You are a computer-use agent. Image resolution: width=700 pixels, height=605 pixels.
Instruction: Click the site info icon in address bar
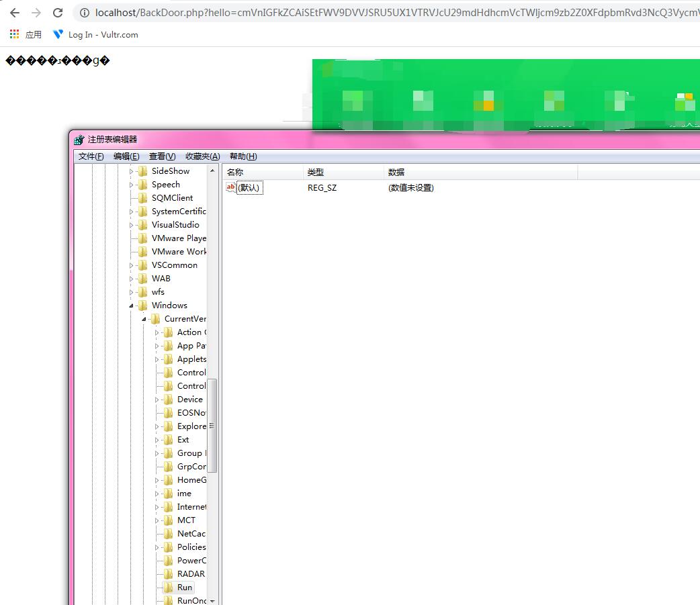pos(85,13)
